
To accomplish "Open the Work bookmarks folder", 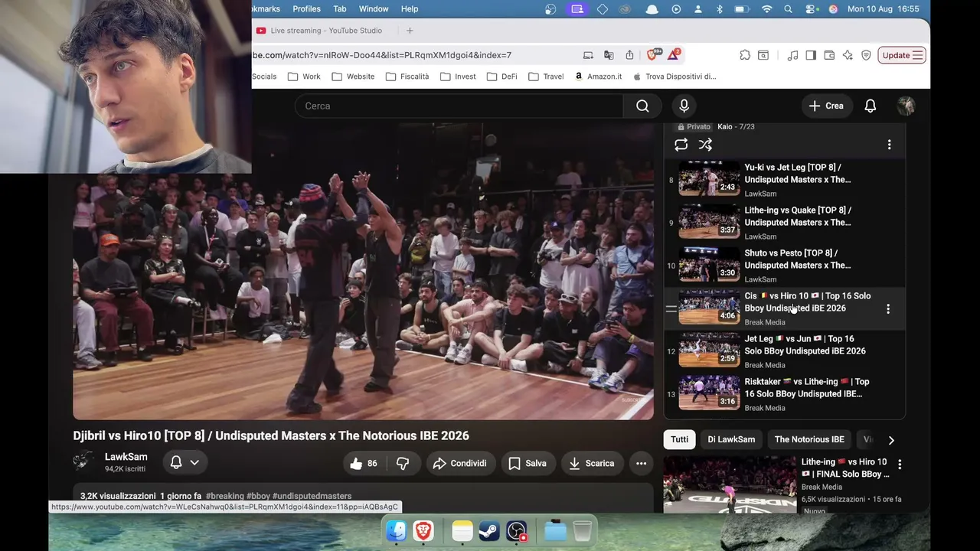I will point(304,77).
